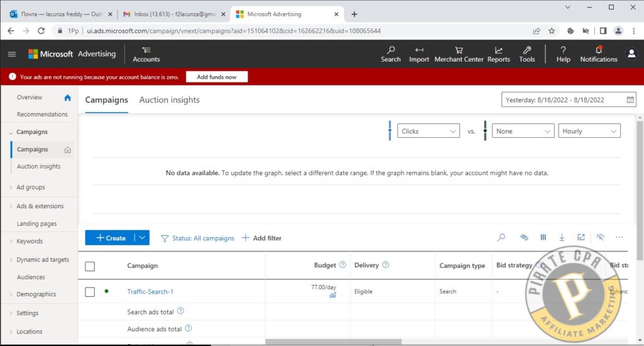Open the Hourly granularity dropdown
This screenshot has width=644, height=346.
click(589, 131)
